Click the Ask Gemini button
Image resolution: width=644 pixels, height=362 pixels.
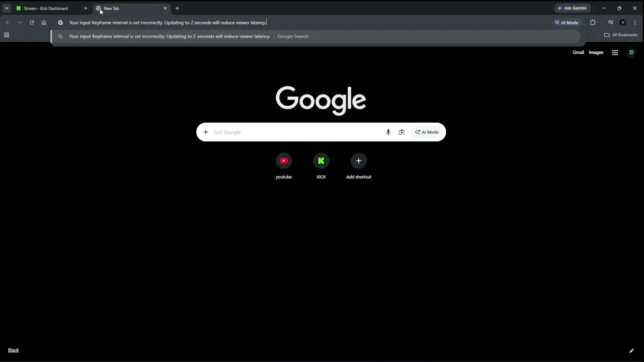click(572, 8)
